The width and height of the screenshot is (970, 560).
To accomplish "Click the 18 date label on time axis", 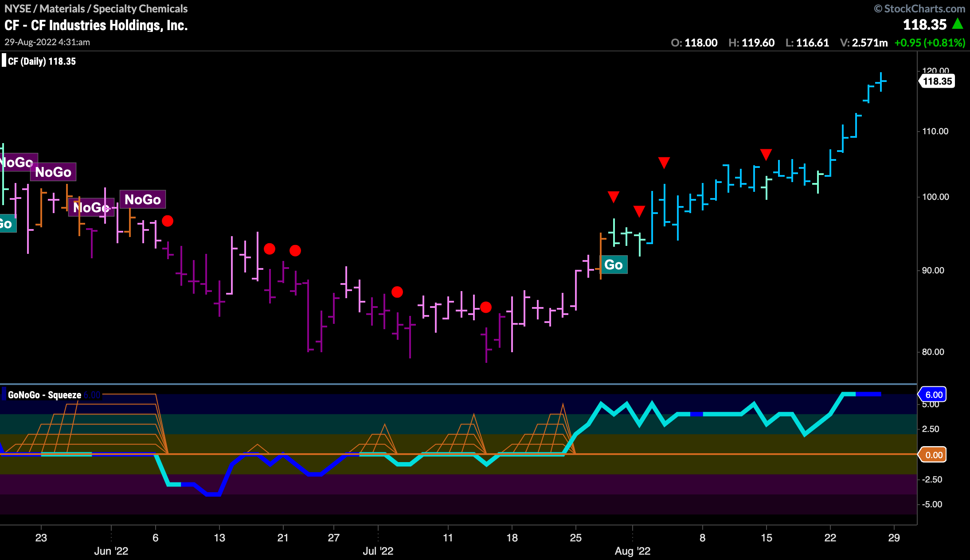I will [512, 538].
